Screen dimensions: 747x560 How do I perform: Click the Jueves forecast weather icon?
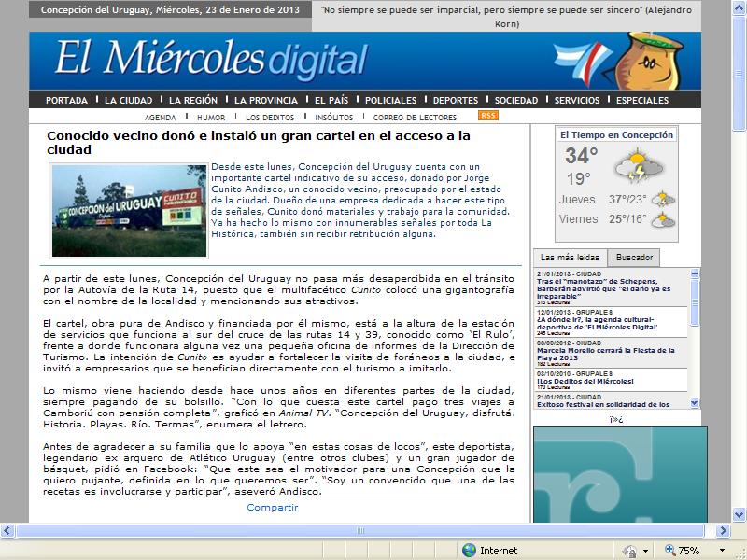pyautogui.click(x=662, y=200)
